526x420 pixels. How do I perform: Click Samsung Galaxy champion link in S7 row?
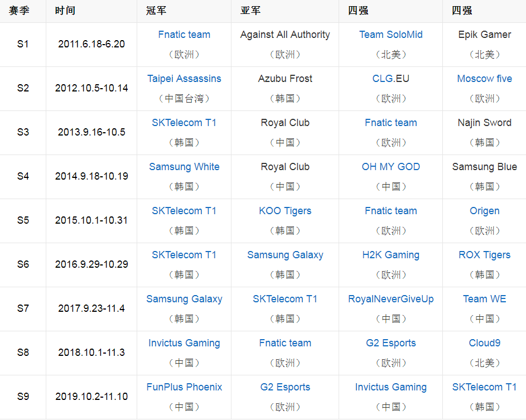[184, 299]
